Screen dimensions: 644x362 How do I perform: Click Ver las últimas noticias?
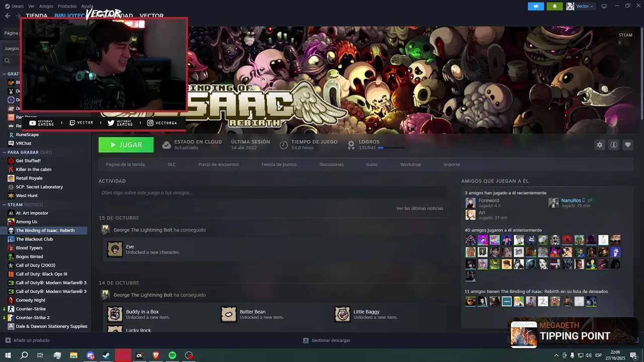[420, 208]
